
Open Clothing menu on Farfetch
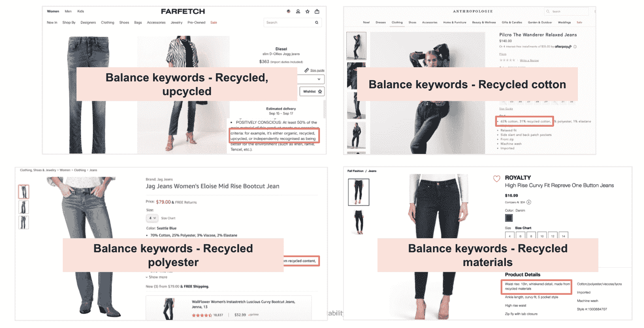pyautogui.click(x=107, y=23)
